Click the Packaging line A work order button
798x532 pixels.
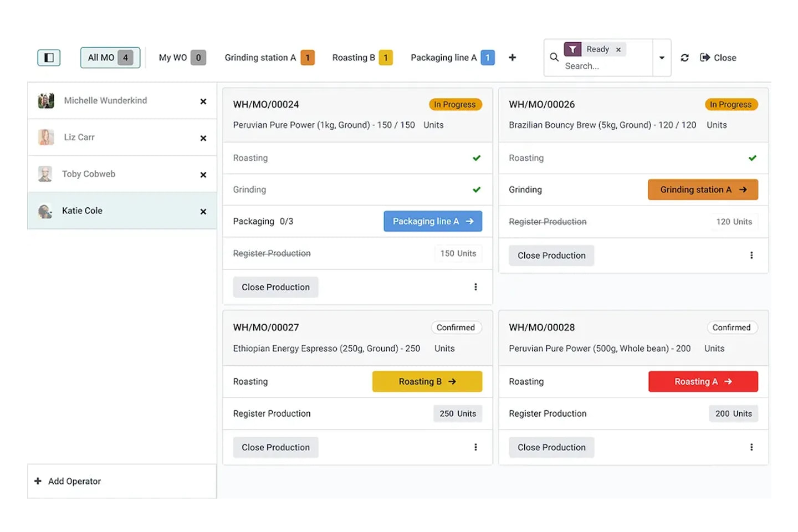coord(433,221)
